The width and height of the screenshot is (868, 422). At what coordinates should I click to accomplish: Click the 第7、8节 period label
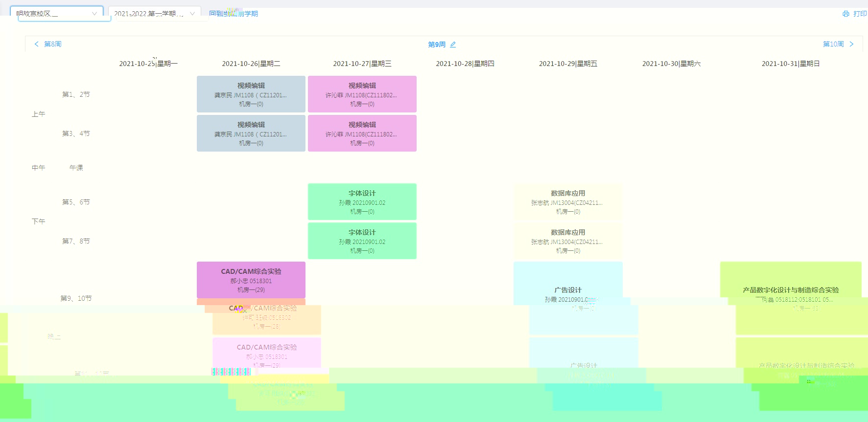pos(76,241)
